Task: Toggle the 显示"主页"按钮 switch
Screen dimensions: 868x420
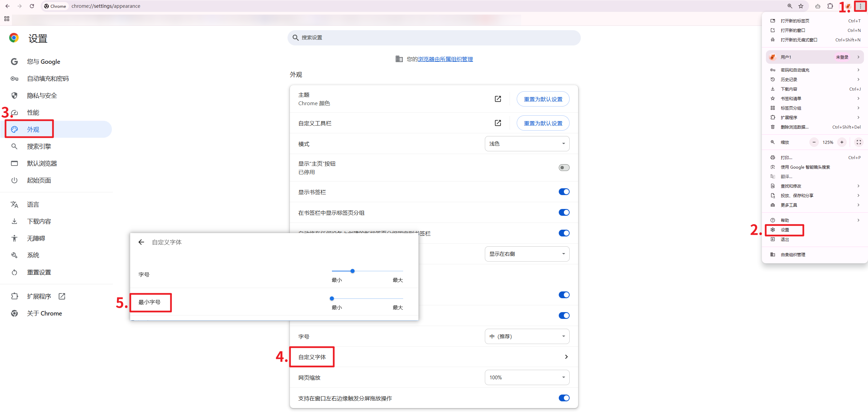Action: 564,168
